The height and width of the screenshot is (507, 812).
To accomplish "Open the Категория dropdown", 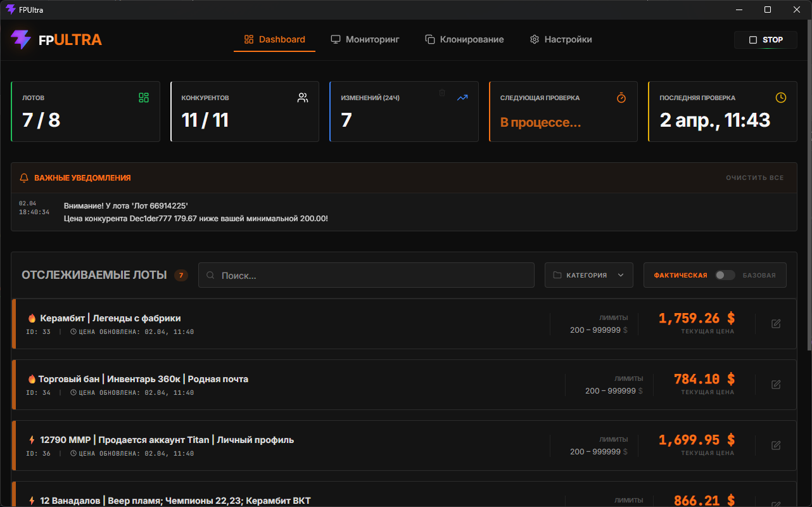I will 588,275.
